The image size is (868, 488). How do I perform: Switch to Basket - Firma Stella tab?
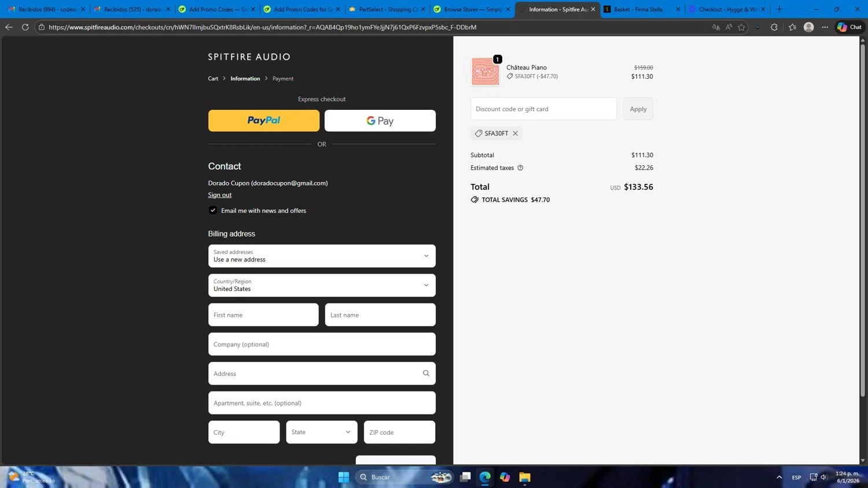pyautogui.click(x=642, y=9)
